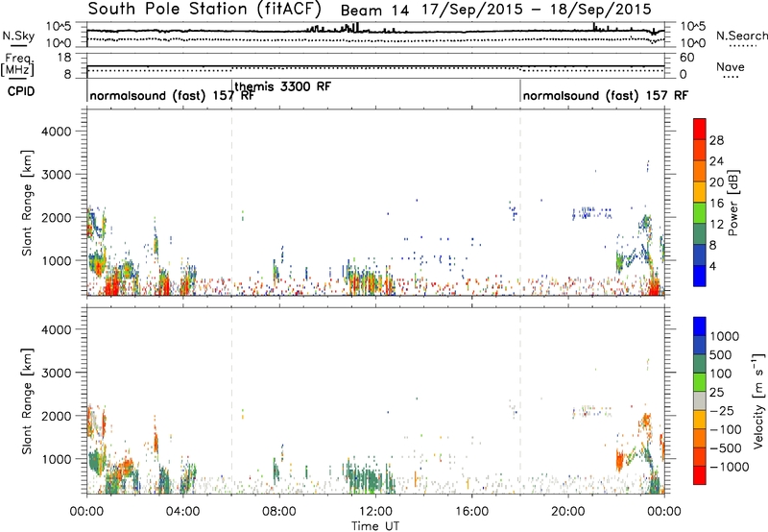Click the 'CPID' row label

[x=21, y=91]
